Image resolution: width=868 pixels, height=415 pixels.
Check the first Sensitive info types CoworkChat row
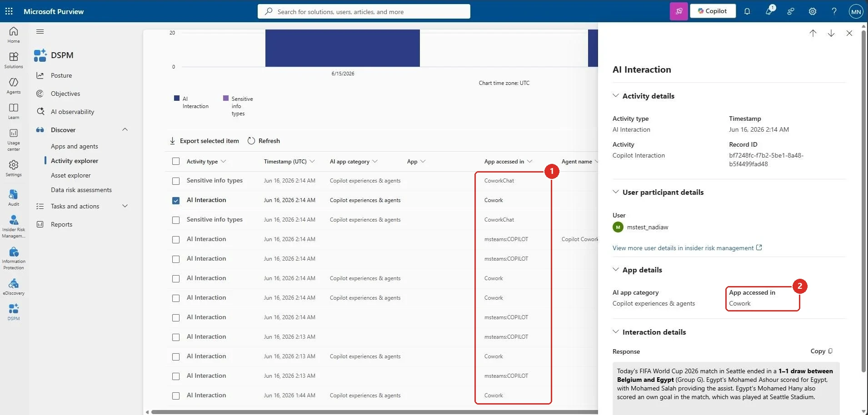(x=176, y=181)
